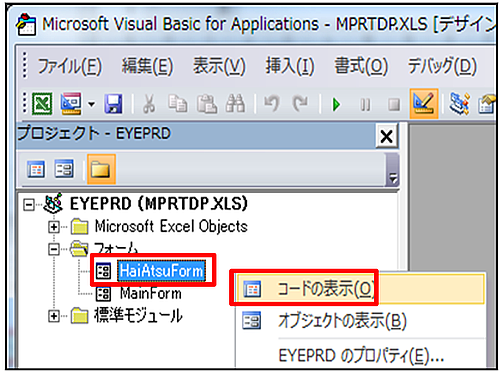
Task: Paste from clipboard toolbar icon
Action: point(207,104)
